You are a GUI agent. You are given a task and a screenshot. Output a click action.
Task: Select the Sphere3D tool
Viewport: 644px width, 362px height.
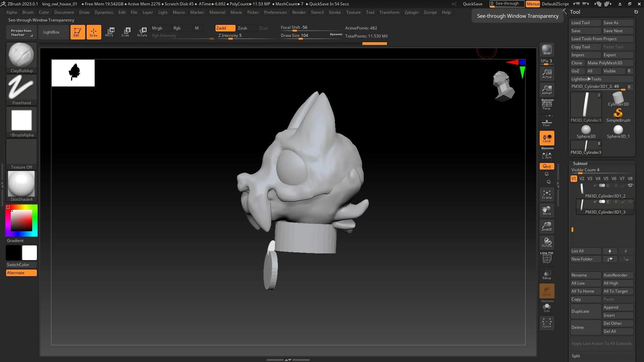586,131
